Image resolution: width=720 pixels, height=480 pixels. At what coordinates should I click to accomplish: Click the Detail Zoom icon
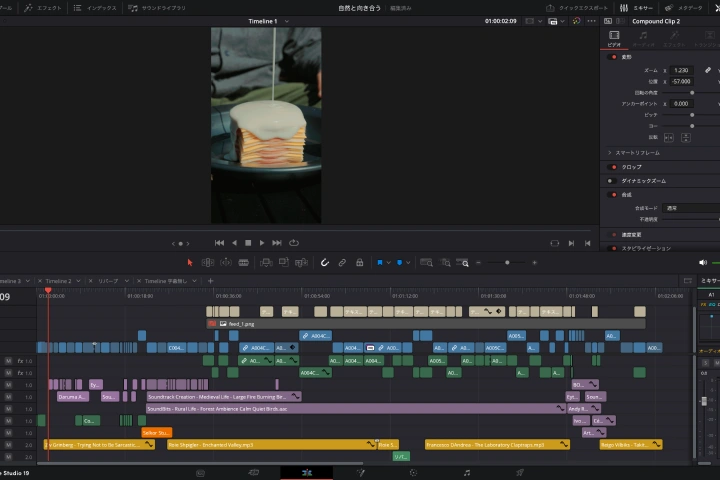[x=445, y=262]
